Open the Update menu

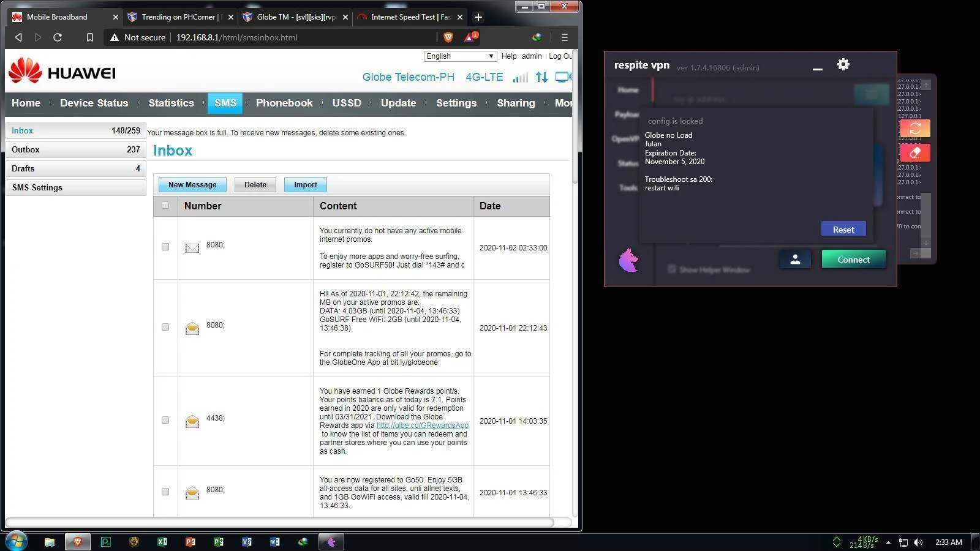tap(398, 103)
